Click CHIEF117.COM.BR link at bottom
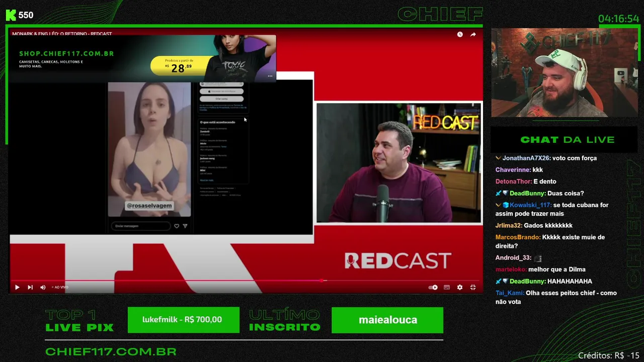This screenshot has height=362, width=644. [111, 352]
